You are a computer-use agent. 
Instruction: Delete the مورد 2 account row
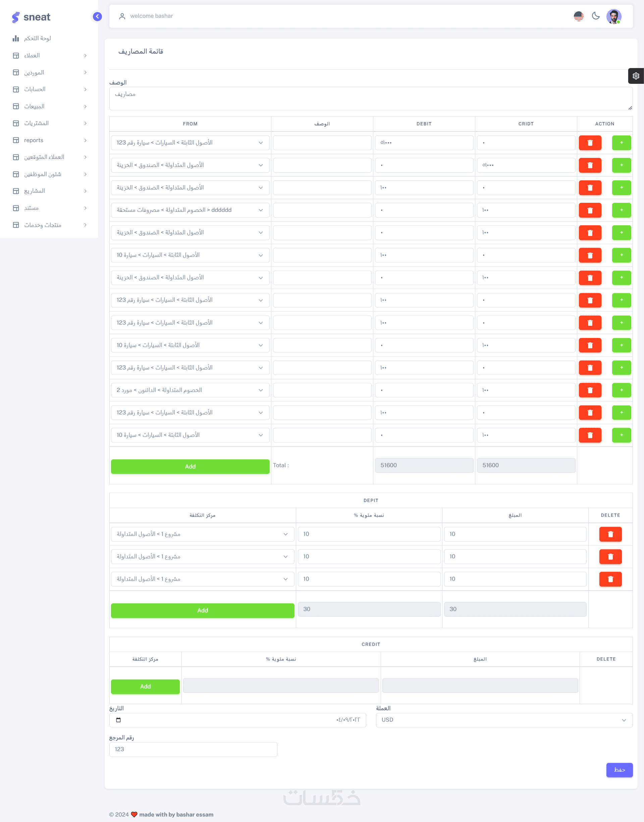click(x=590, y=390)
